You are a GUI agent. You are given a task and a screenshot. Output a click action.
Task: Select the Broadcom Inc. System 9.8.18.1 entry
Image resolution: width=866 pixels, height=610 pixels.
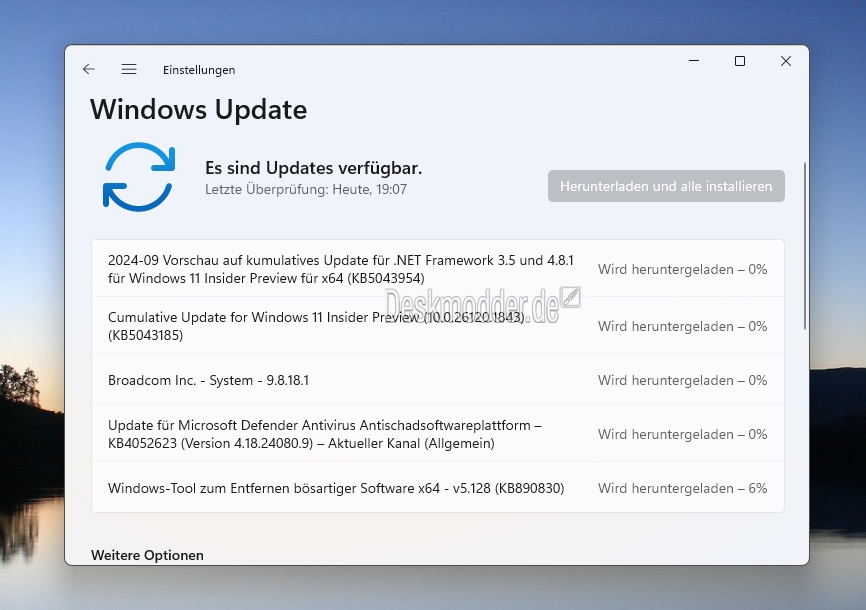438,380
